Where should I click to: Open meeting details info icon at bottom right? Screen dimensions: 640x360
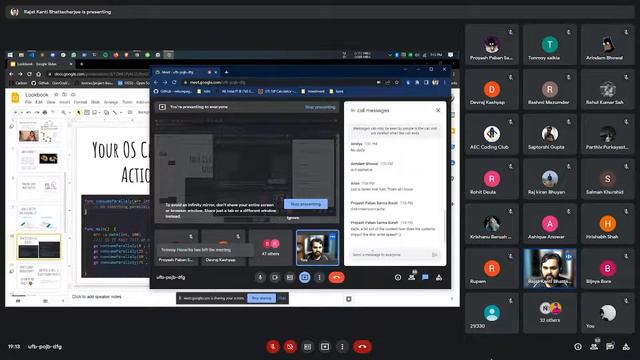click(578, 347)
